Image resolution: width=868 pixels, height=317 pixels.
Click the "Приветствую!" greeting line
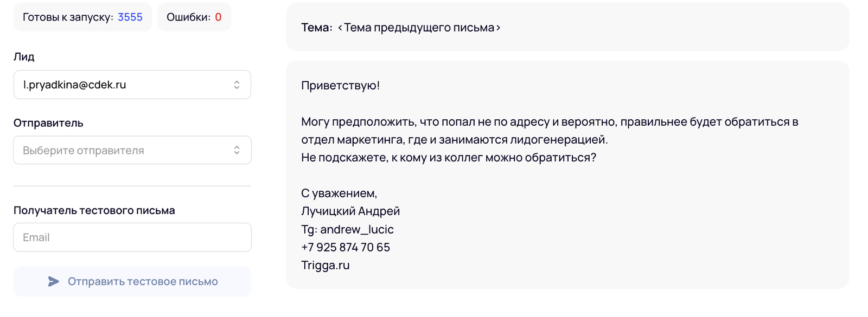(340, 85)
